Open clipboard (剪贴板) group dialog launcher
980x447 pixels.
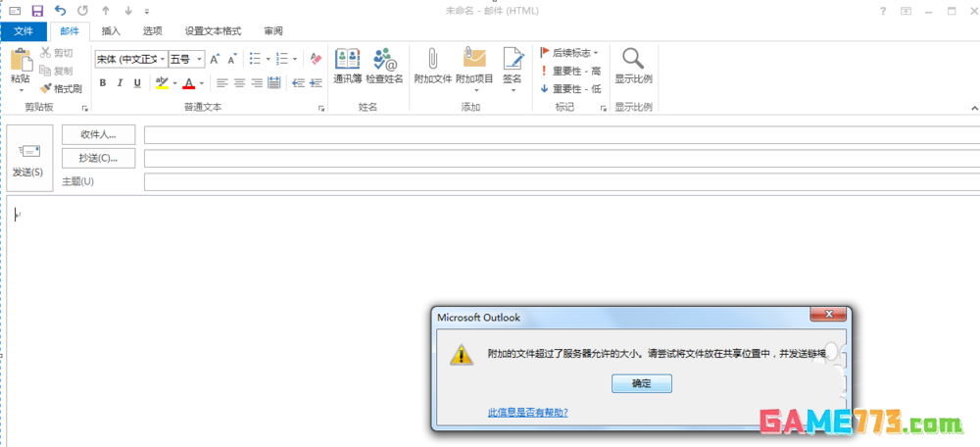(x=83, y=109)
